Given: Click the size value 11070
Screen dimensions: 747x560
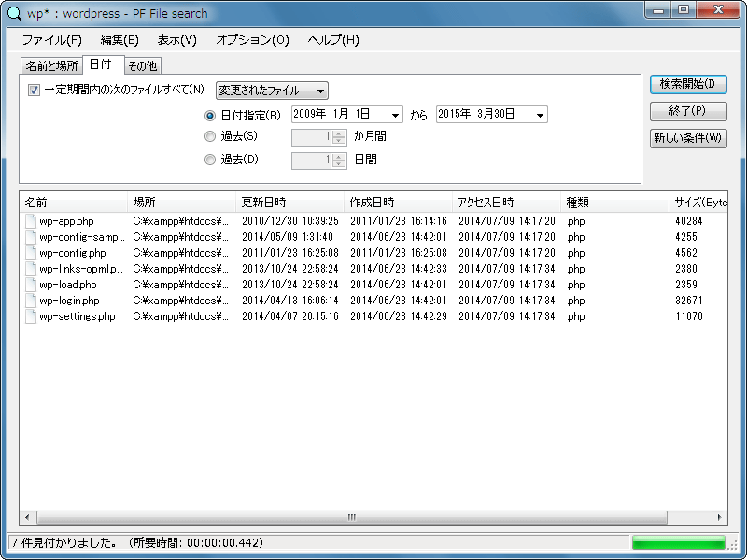Looking at the screenshot, I should (x=689, y=316).
